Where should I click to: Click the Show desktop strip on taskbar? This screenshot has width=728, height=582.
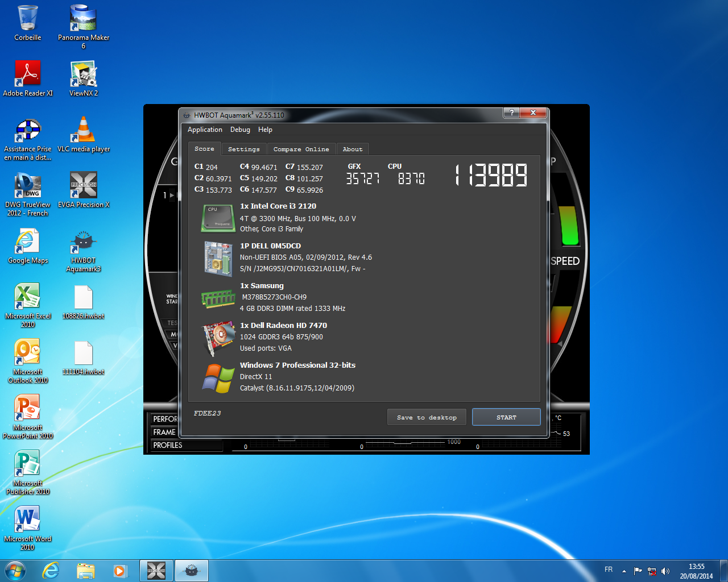723,571
